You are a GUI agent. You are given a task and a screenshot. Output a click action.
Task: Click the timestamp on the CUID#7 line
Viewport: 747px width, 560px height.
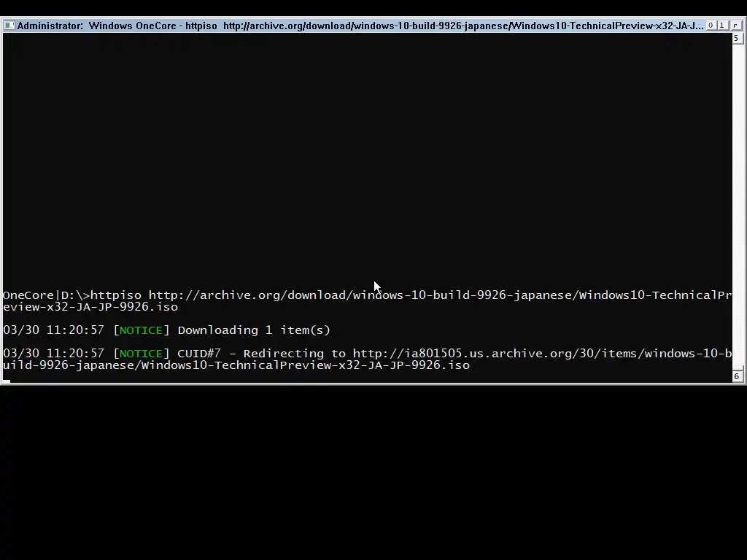[53, 354]
